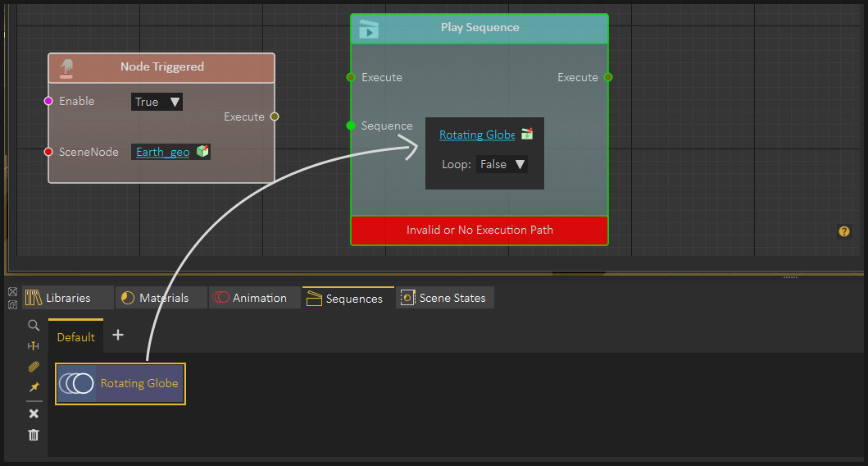Select the Rotating Globe sequence item label
The height and width of the screenshot is (466, 868).
139,383
